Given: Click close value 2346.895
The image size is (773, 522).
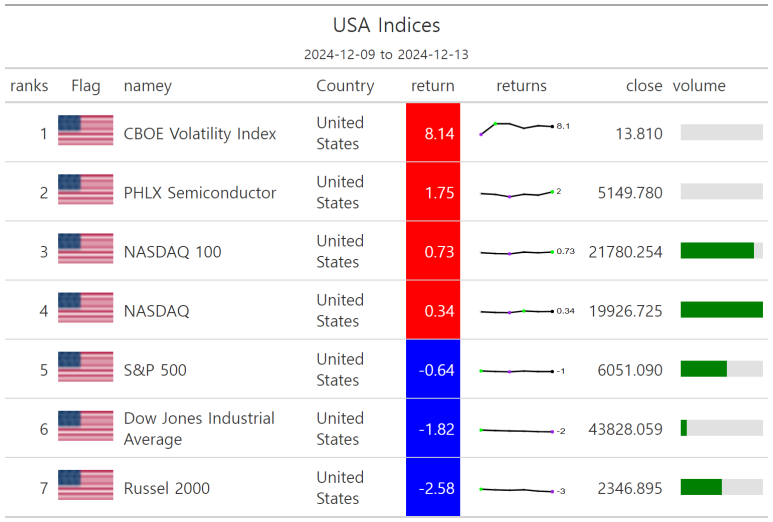Looking at the screenshot, I should point(630,488).
